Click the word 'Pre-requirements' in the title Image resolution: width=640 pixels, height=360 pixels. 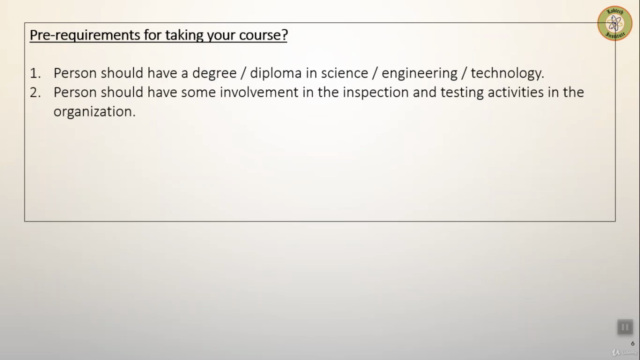click(85, 36)
